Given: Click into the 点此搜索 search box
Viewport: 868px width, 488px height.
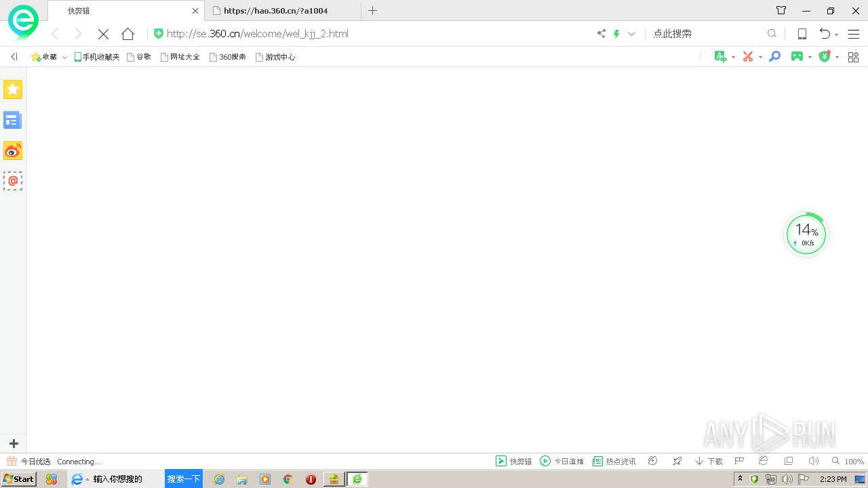Looking at the screenshot, I should coord(705,33).
